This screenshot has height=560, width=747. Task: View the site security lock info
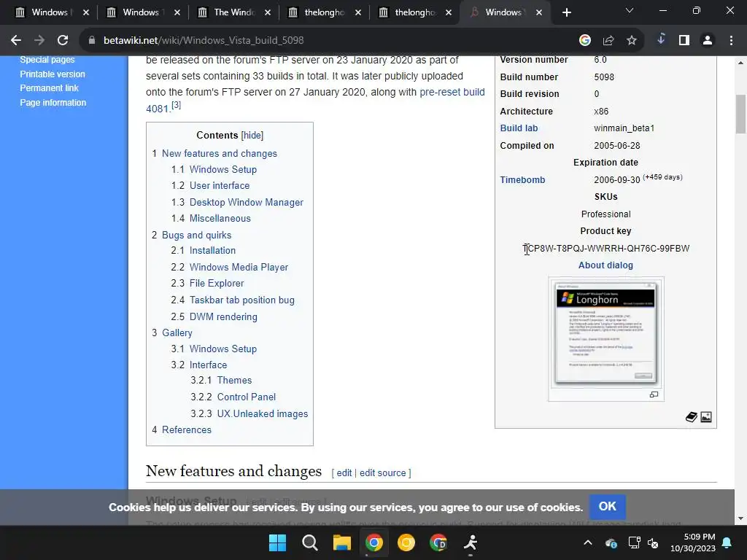coord(92,41)
